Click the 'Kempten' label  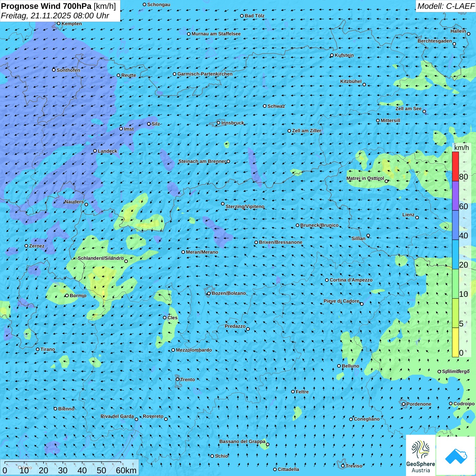point(72,23)
